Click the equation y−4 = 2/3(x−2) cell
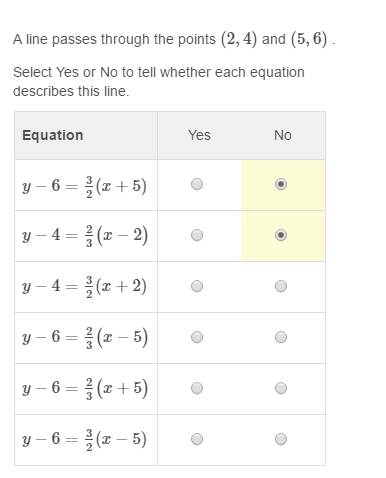Screen dimensions: 386x478 click(x=86, y=236)
